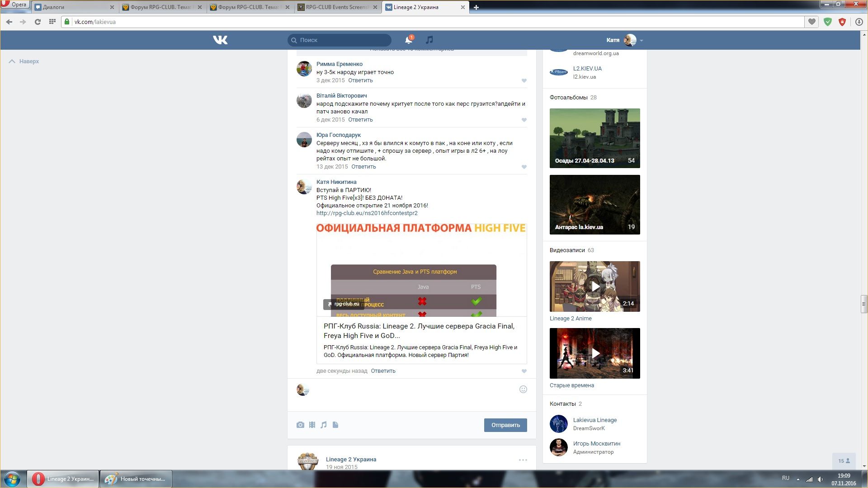Click the VK logo icon

tap(220, 40)
